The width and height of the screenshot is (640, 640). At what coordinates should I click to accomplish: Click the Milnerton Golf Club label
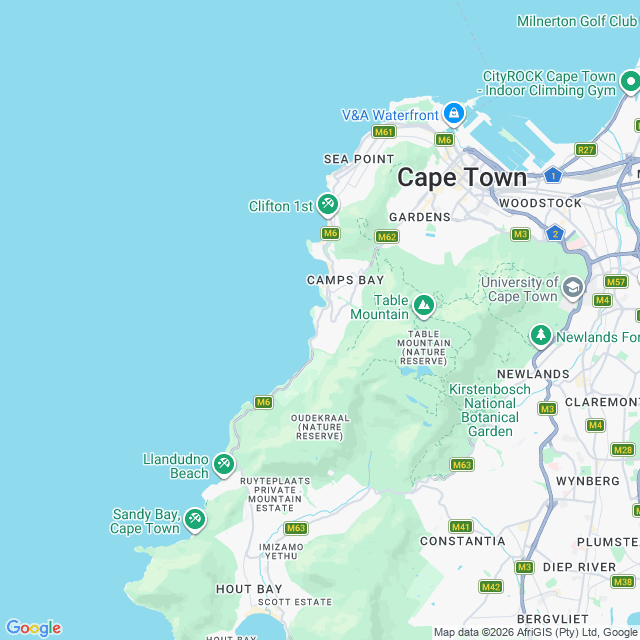point(577,21)
